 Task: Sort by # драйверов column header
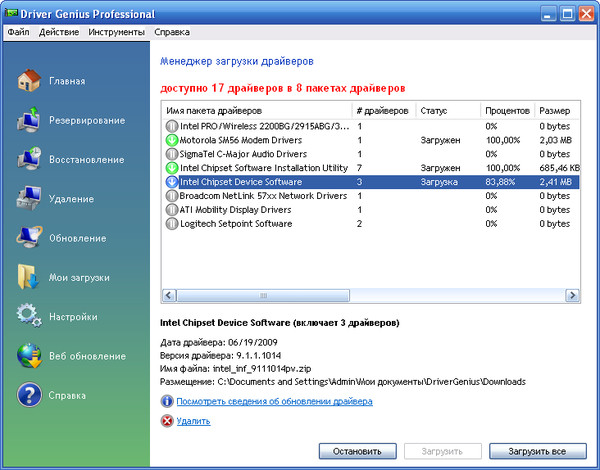[383, 111]
